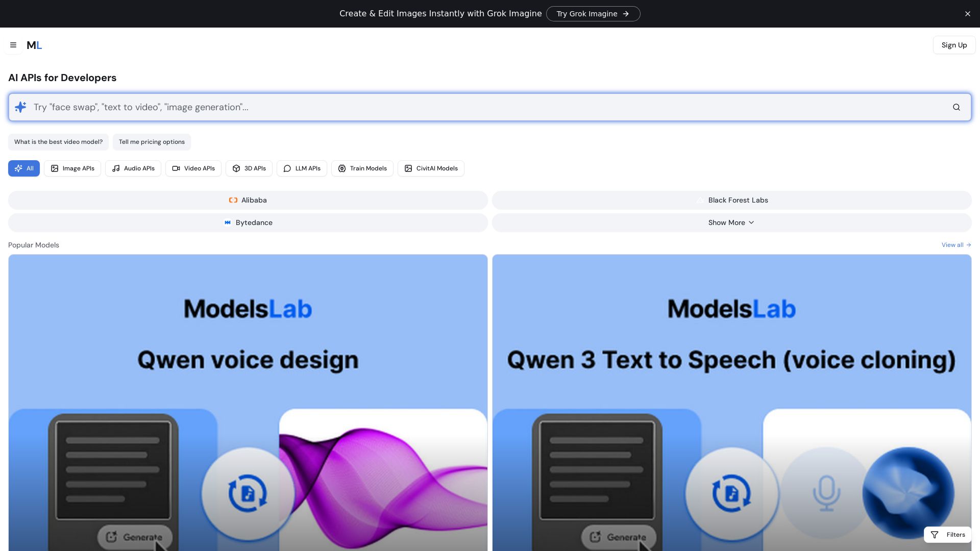Screen dimensions: 980x551
Task: Expand the Show More providers list
Action: click(x=731, y=222)
